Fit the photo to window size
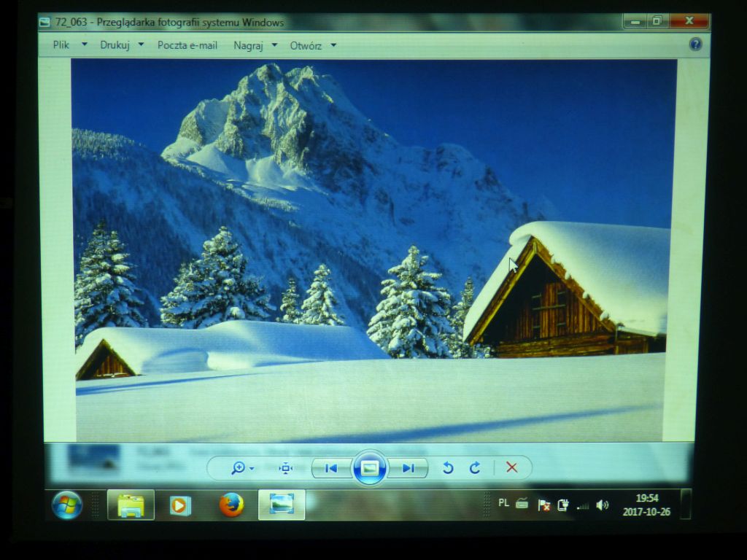The height and width of the screenshot is (560, 747). pos(285,469)
